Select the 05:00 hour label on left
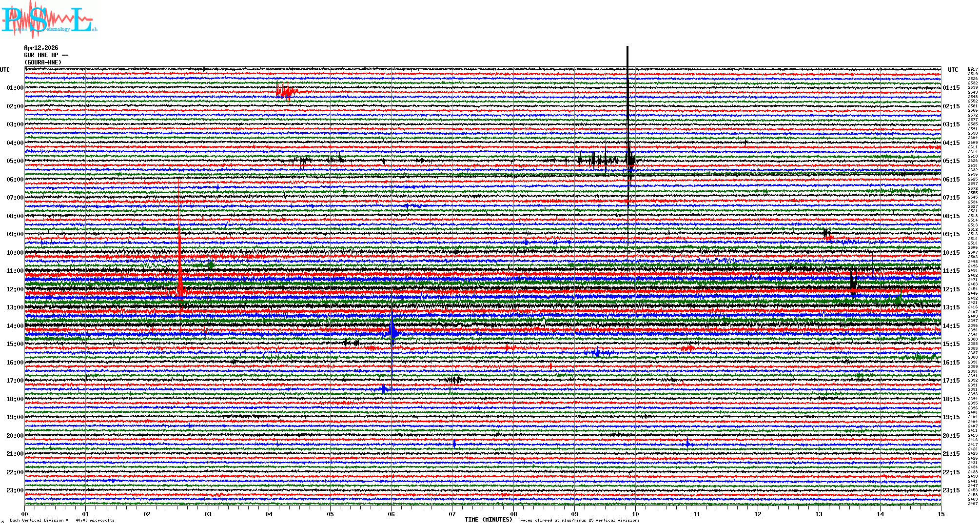 [15, 161]
